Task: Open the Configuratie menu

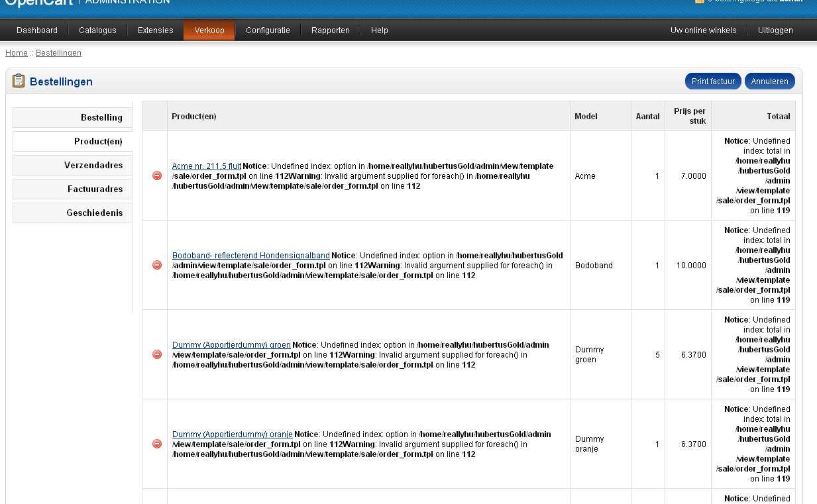Action: tap(268, 30)
